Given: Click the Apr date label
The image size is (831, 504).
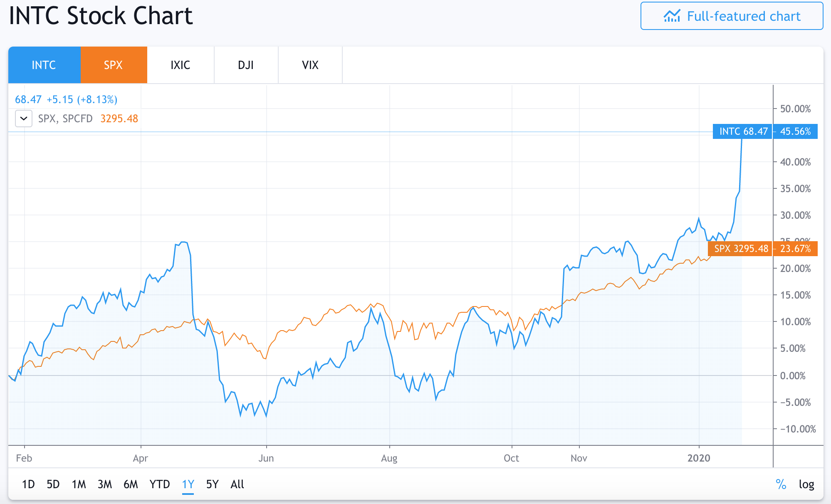Looking at the screenshot, I should click(141, 458).
